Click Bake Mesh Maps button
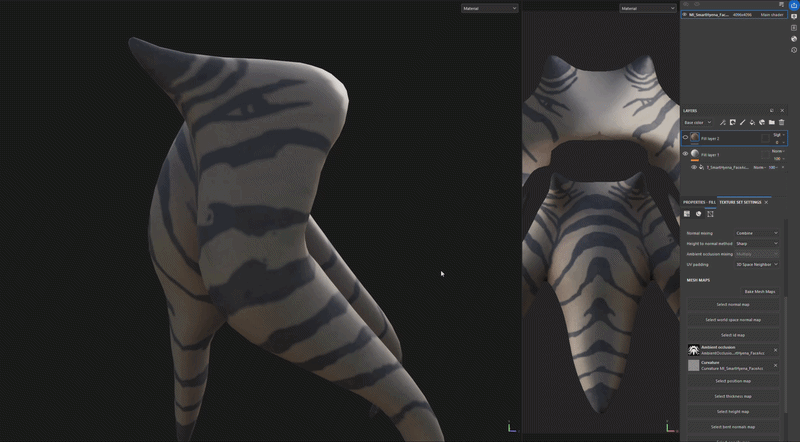 [760, 291]
